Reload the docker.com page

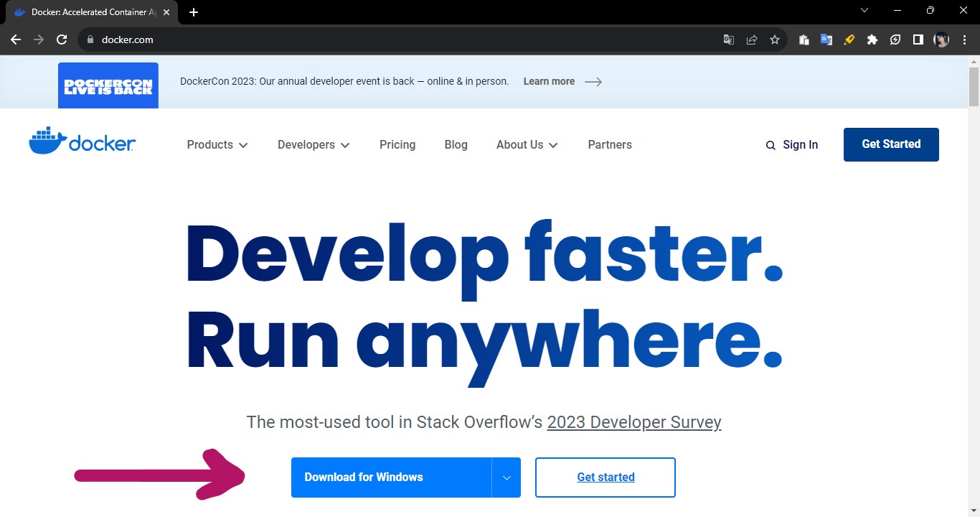pos(62,39)
